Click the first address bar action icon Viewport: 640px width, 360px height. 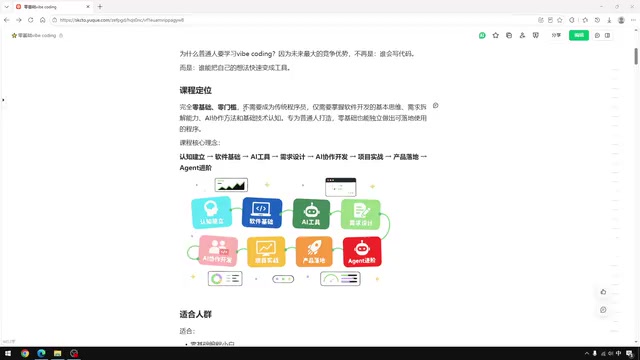(541, 20)
